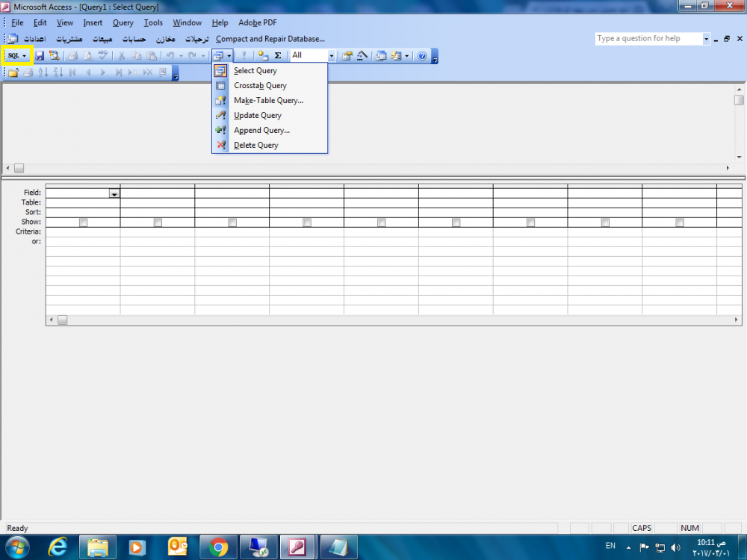Expand the SQL view dropdown arrow
This screenshot has width=747, height=560.
[25, 56]
